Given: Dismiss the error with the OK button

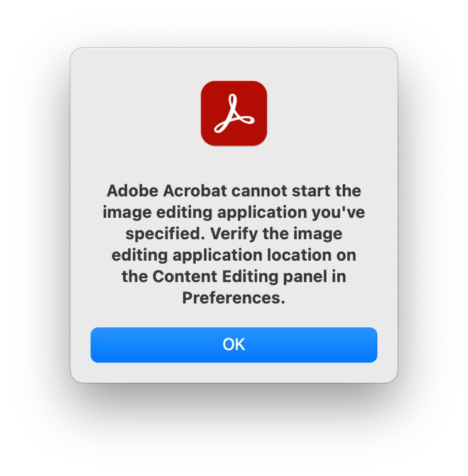Looking at the screenshot, I should [x=234, y=345].
